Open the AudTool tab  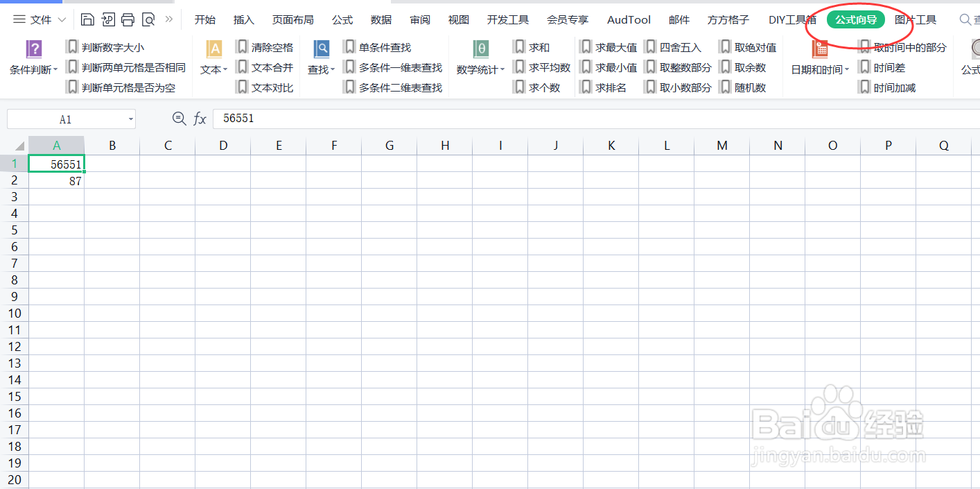click(x=629, y=19)
